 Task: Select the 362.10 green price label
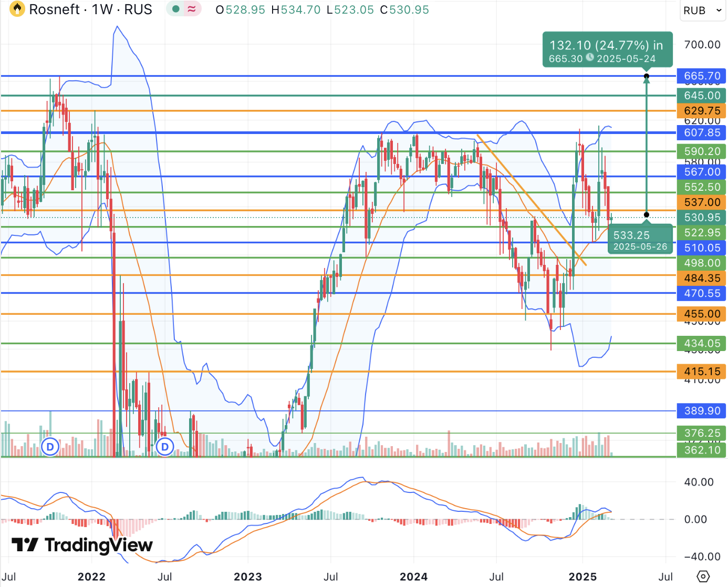pyautogui.click(x=702, y=450)
